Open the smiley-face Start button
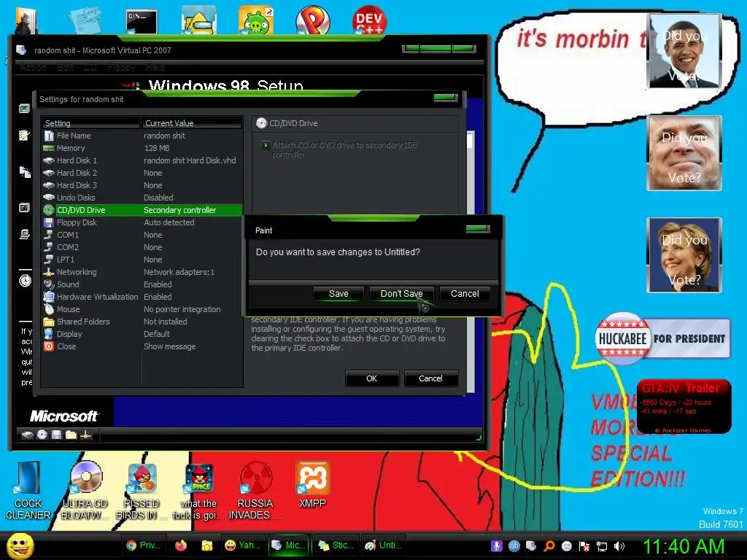The image size is (747, 560). point(20,545)
